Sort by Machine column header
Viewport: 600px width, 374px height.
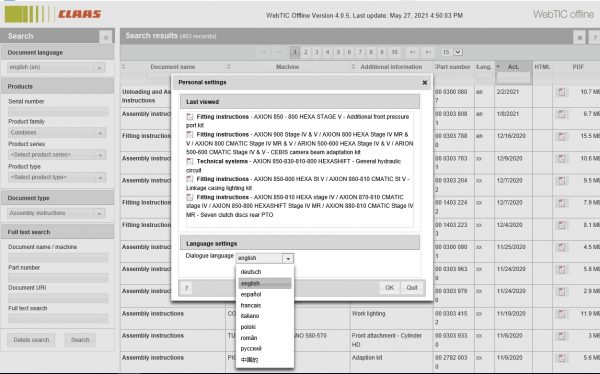[x=287, y=67]
